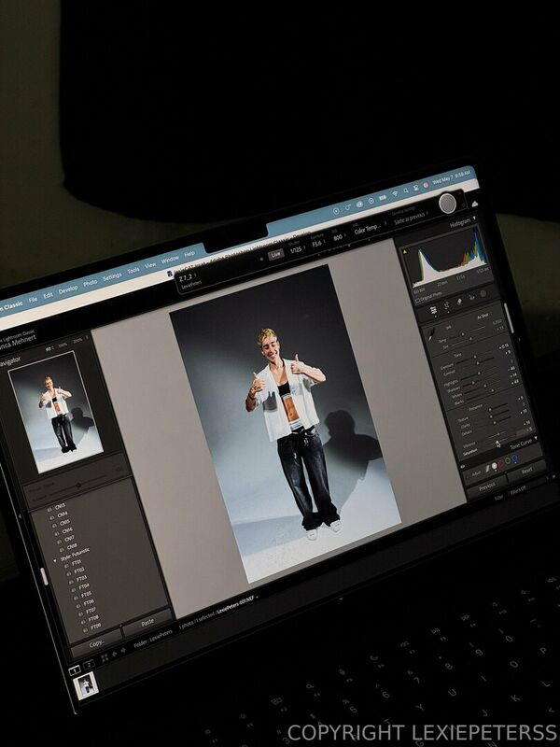560x747 pixels.
Task: Click the cloud sync status icon
Action: click(x=475, y=204)
